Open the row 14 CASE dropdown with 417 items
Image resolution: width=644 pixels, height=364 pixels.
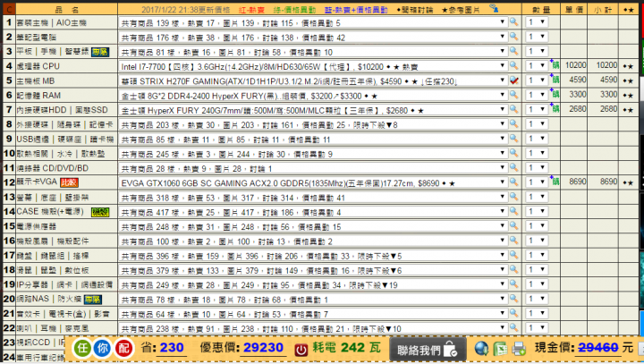[x=313, y=212]
